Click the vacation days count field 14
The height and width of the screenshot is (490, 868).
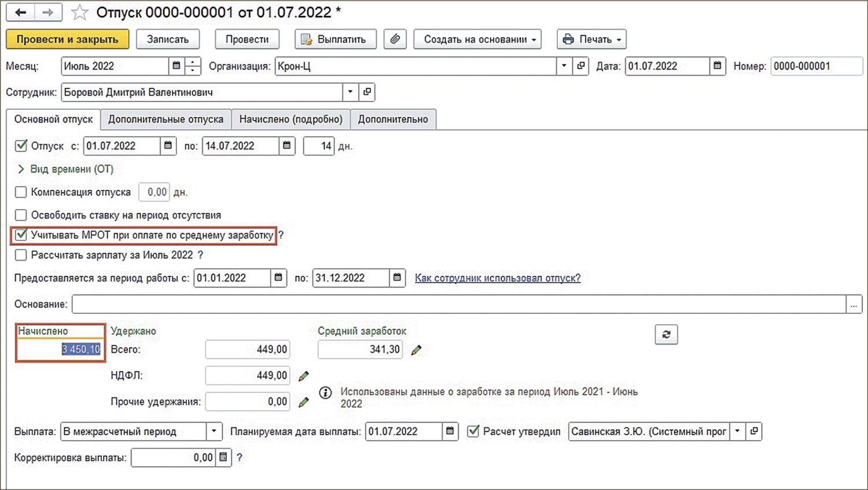click(319, 146)
